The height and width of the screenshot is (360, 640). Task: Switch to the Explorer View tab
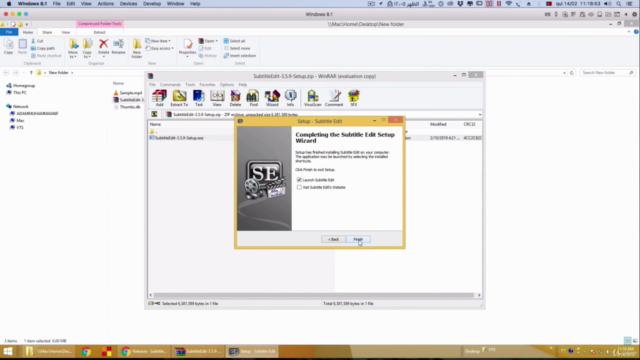pyautogui.click(x=66, y=32)
